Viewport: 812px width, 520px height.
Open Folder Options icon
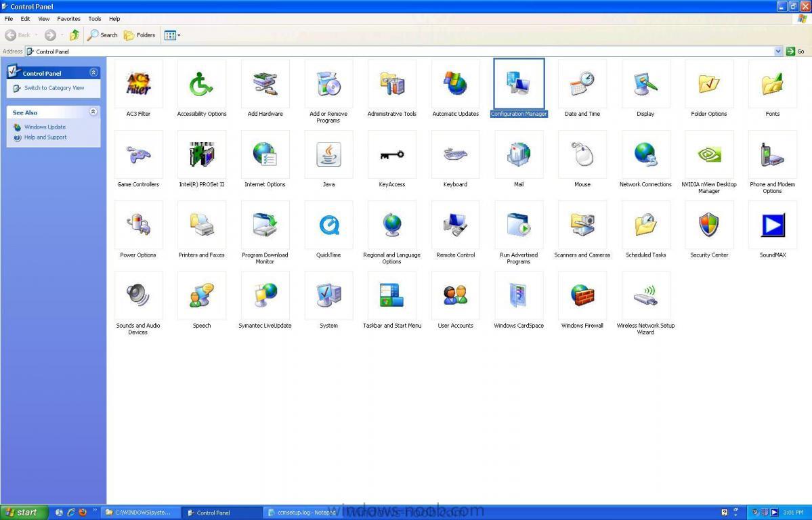coord(709,84)
